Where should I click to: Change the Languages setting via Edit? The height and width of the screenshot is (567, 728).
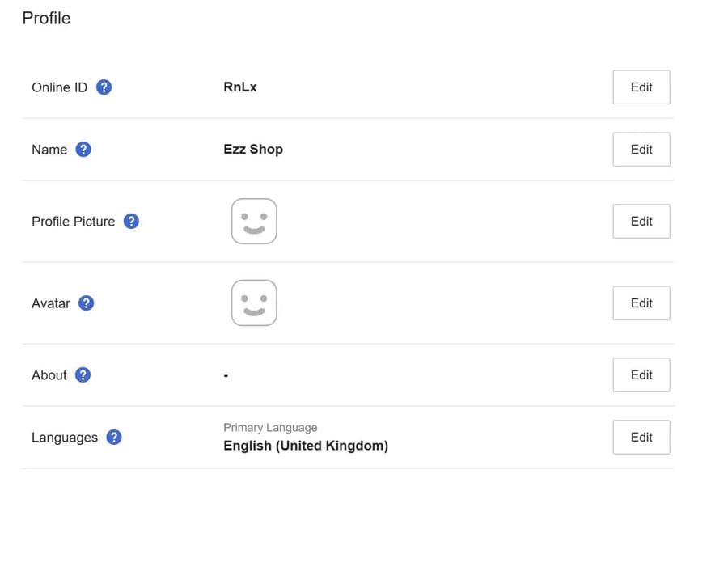(641, 437)
